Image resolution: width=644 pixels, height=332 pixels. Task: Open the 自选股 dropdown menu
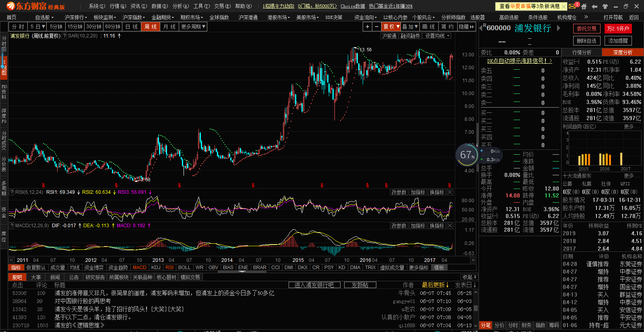[44, 17]
